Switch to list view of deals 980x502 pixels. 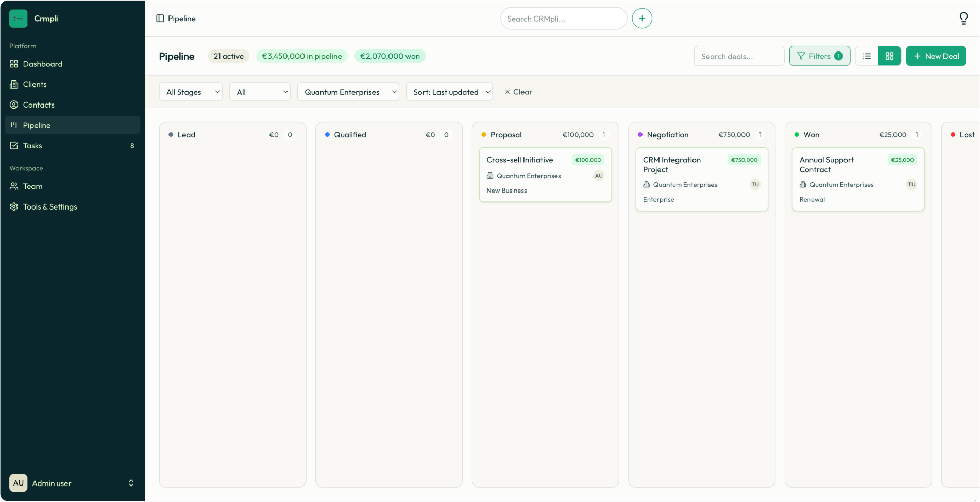pos(866,56)
